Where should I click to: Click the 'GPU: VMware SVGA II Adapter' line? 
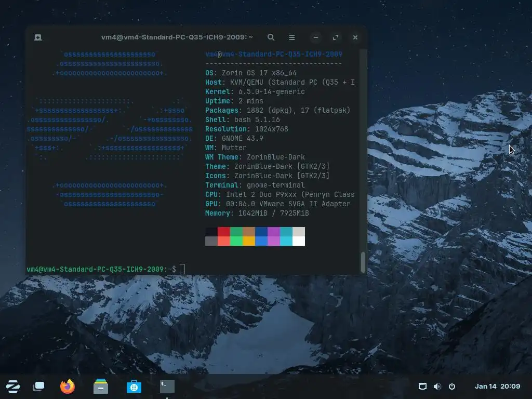tap(277, 204)
